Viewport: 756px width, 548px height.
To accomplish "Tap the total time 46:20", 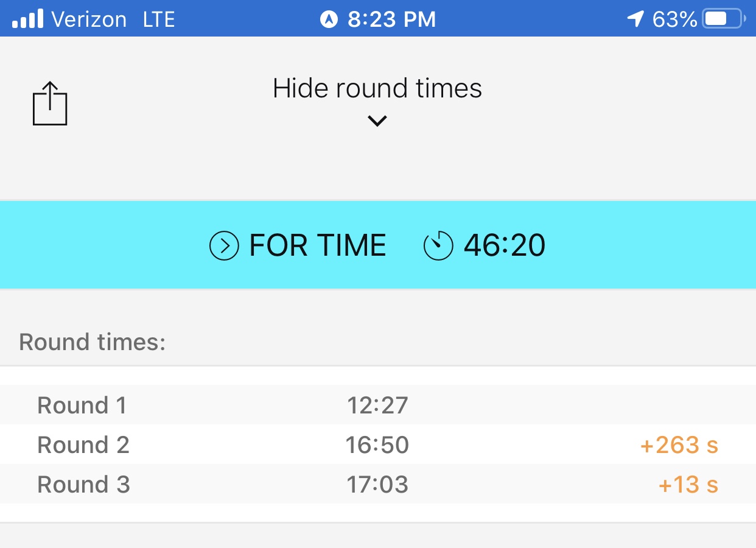I will (x=505, y=245).
